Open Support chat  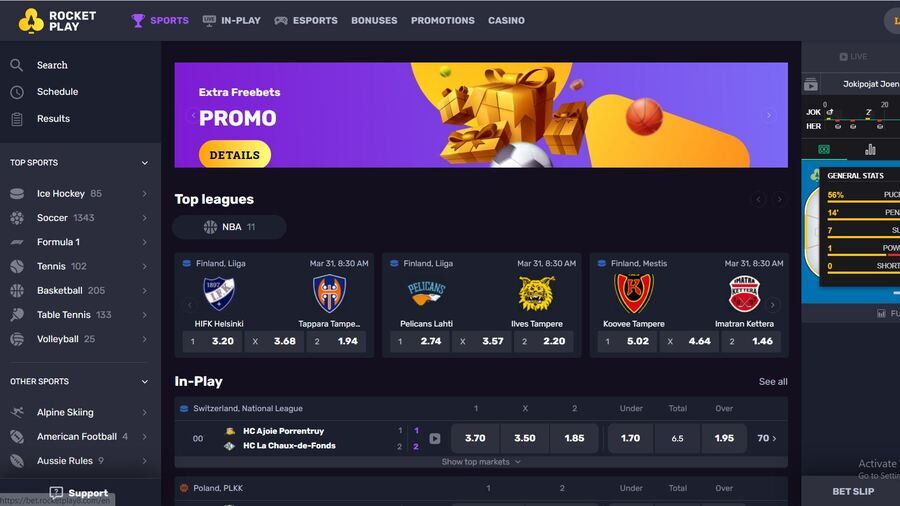79,493
